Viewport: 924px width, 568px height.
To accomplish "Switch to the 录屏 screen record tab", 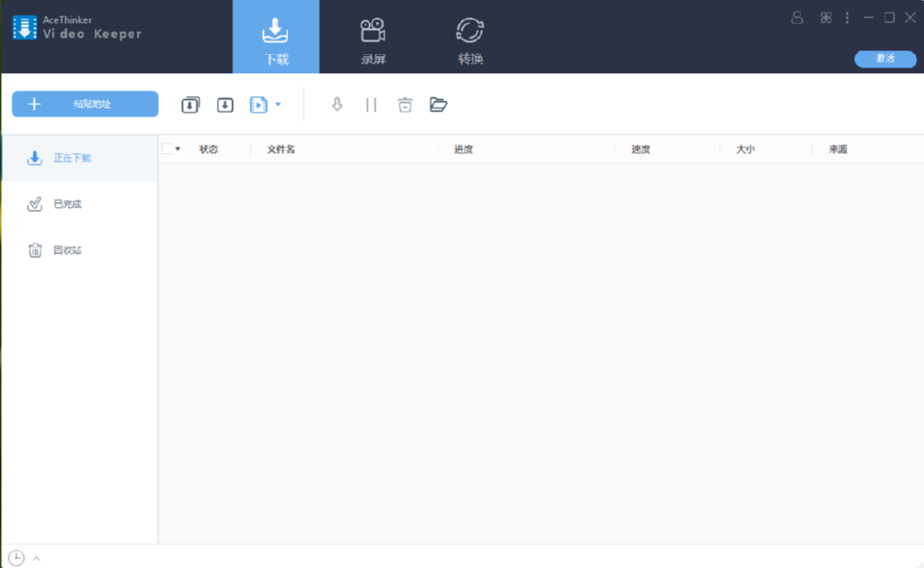I will pos(373,40).
